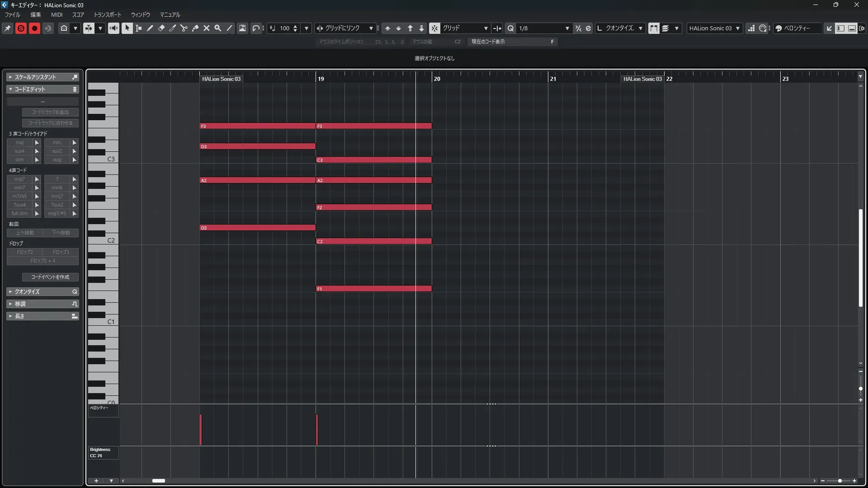868x488 pixels.
Task: Select the Zoom magnifier tool
Action: pos(218,28)
